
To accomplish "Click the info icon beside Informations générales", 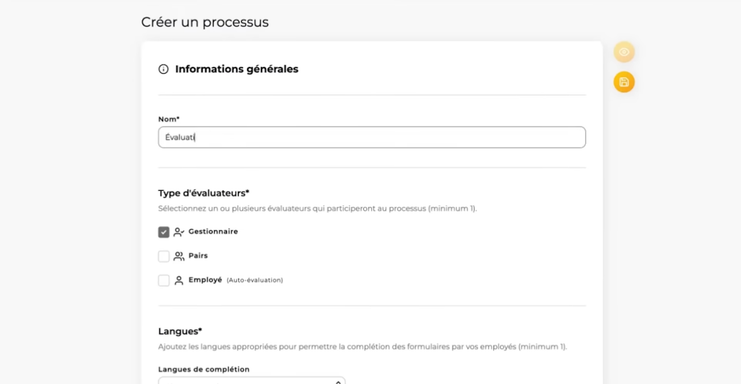I will 164,69.
